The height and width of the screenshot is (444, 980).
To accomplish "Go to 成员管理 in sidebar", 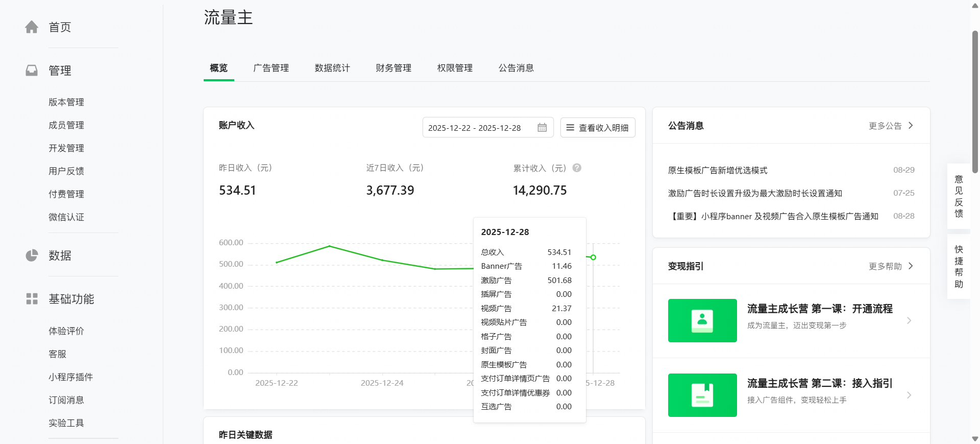I will 66,125.
